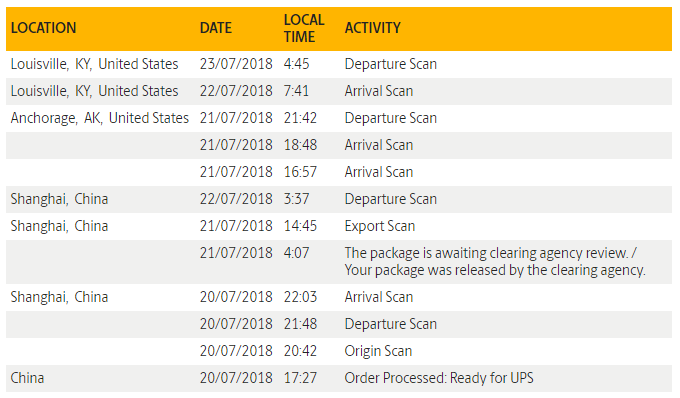Click the 17:27 local time cell
Screen dimensions: 680x398
(300, 378)
